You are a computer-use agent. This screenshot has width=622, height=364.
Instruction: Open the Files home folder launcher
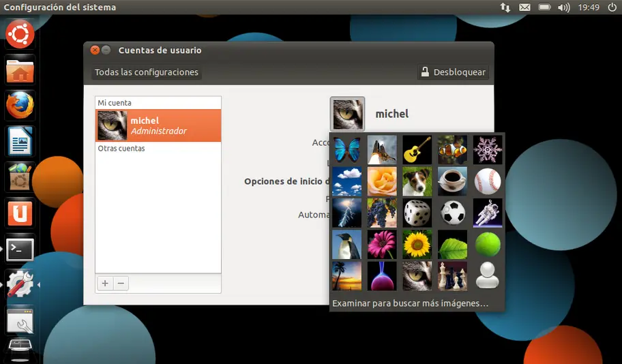point(20,71)
